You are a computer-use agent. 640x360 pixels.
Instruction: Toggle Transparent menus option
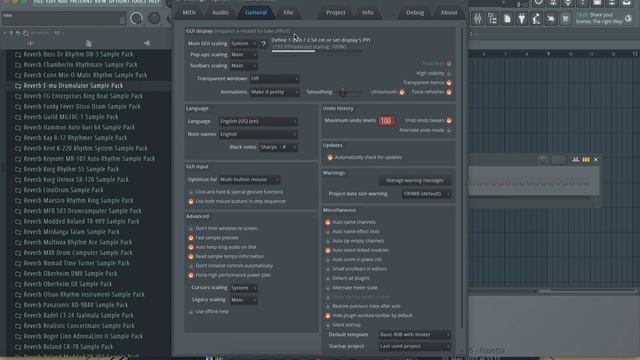pos(449,83)
